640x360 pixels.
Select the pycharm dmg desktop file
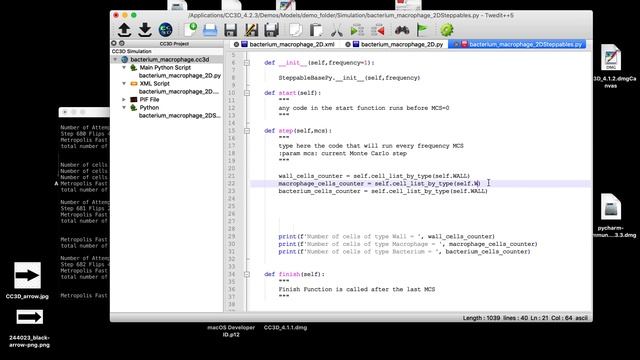(x=611, y=215)
